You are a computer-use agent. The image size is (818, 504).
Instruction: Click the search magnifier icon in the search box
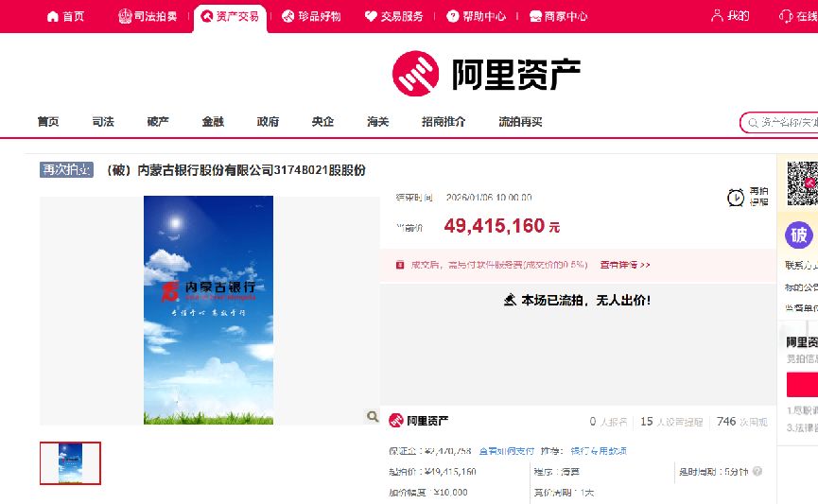753,123
